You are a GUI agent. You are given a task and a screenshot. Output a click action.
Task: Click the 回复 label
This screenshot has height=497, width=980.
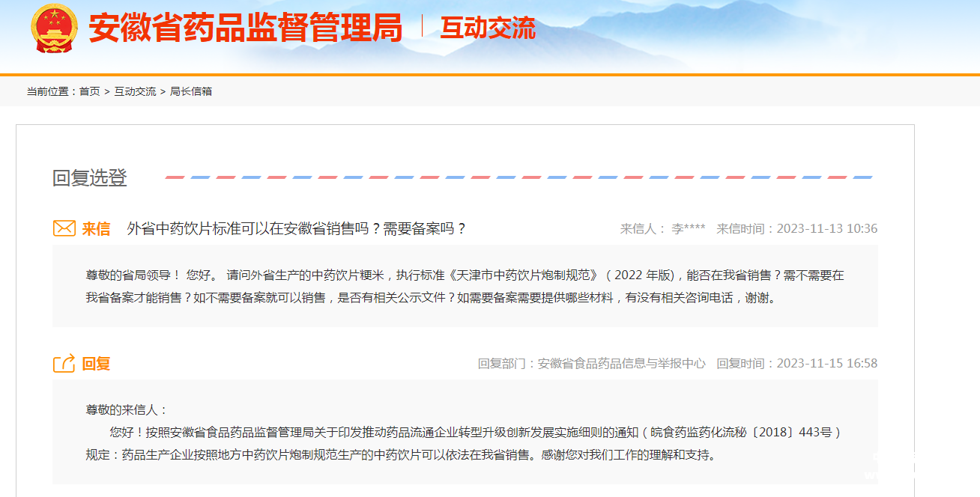click(x=96, y=364)
